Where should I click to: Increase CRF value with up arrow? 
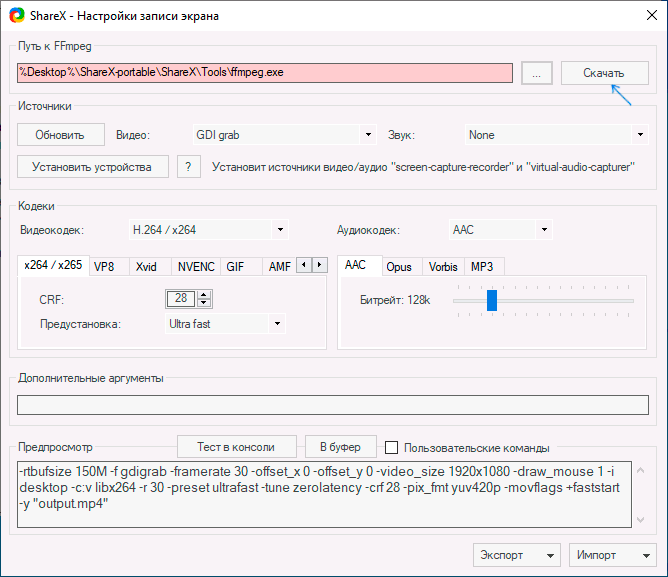[x=205, y=295]
